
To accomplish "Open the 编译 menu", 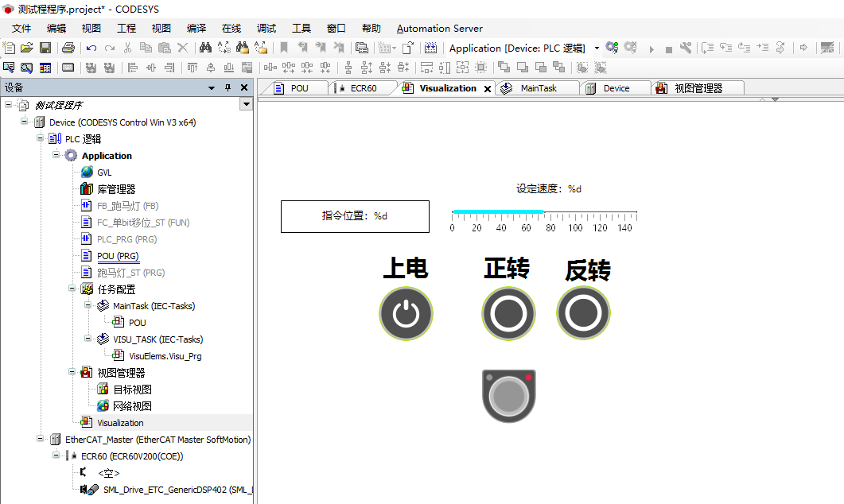I will 196,29.
